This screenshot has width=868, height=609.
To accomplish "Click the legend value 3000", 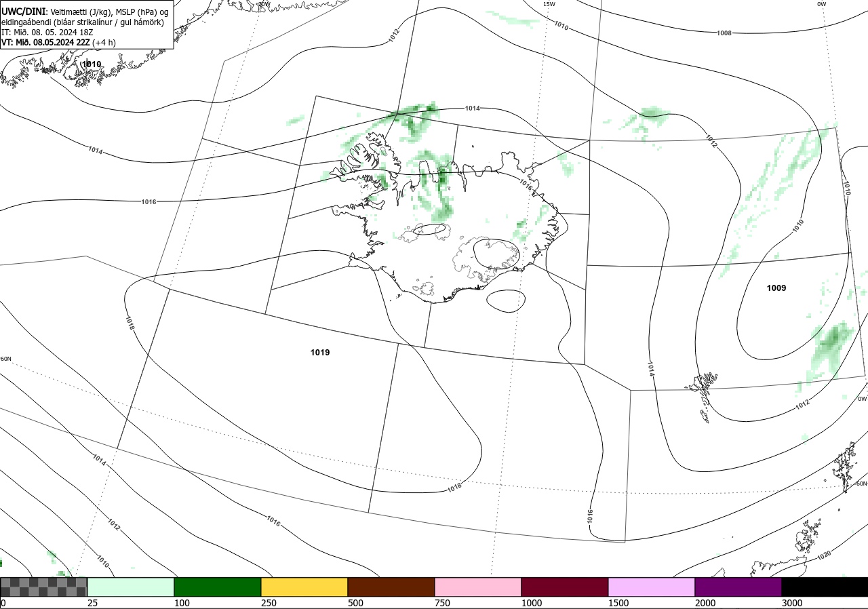I will [x=792, y=603].
